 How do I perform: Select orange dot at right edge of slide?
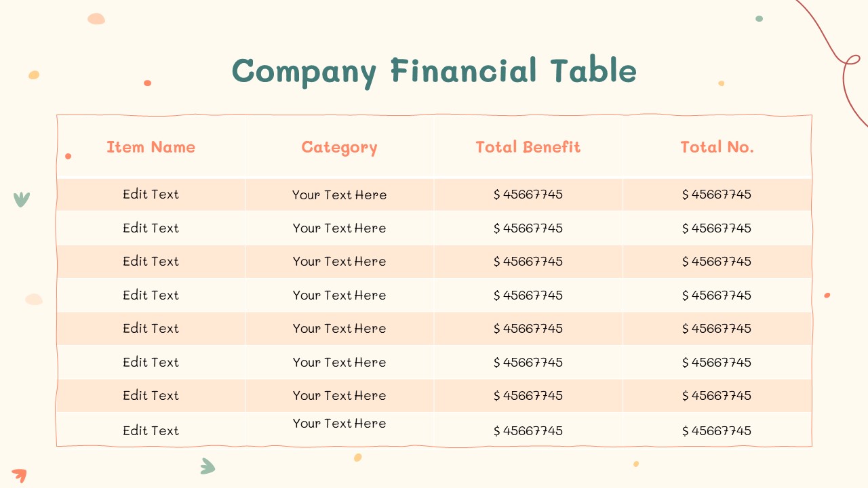pyautogui.click(x=827, y=296)
